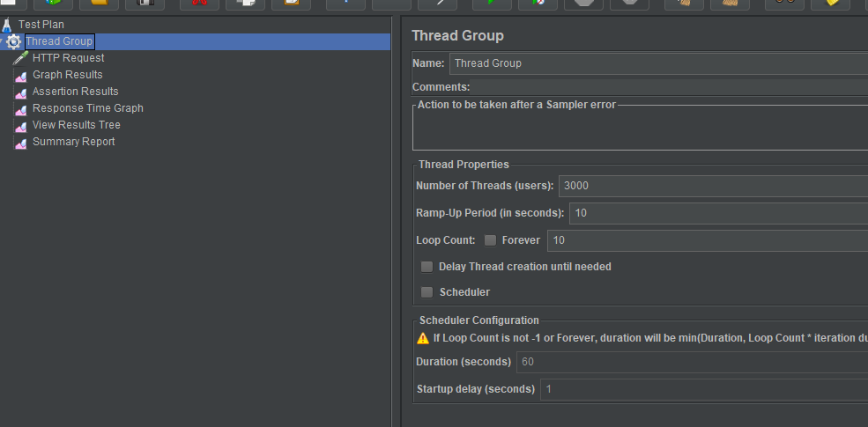Viewport: 868px width, 427px height.
Task: Click the Number of Threads field showing 3000
Action: [x=714, y=186]
